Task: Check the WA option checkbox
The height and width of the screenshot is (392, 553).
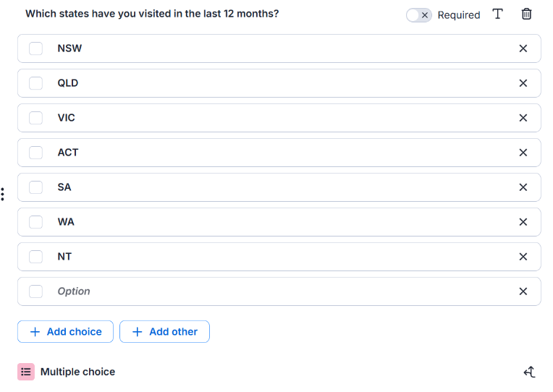Action: [35, 222]
